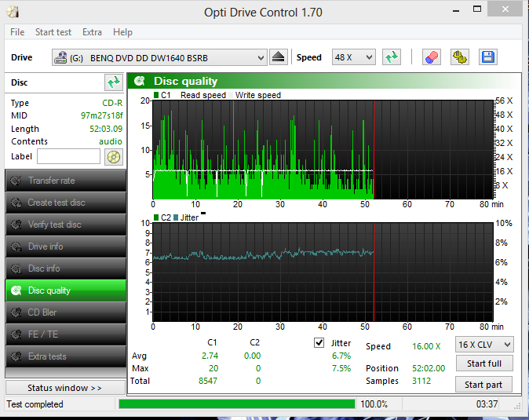Click the green progress bar
This screenshot has height=420, width=529.
pyautogui.click(x=237, y=404)
